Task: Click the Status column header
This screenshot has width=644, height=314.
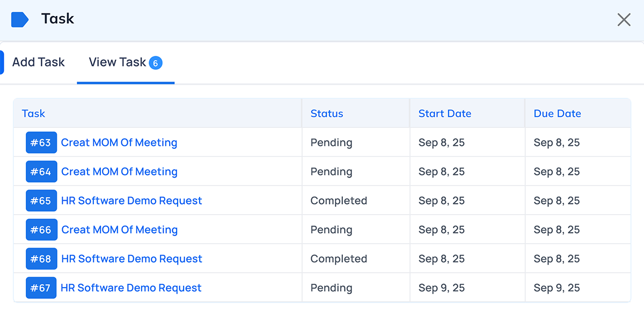Action: [327, 113]
